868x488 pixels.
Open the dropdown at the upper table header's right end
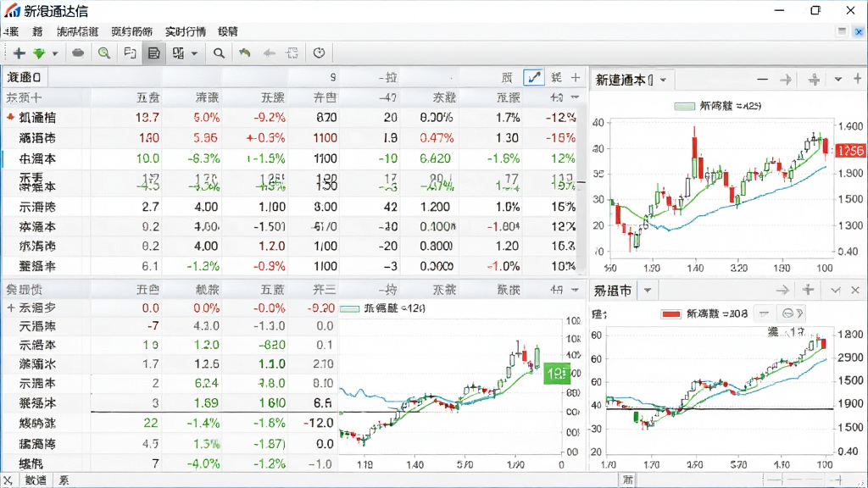coord(576,97)
